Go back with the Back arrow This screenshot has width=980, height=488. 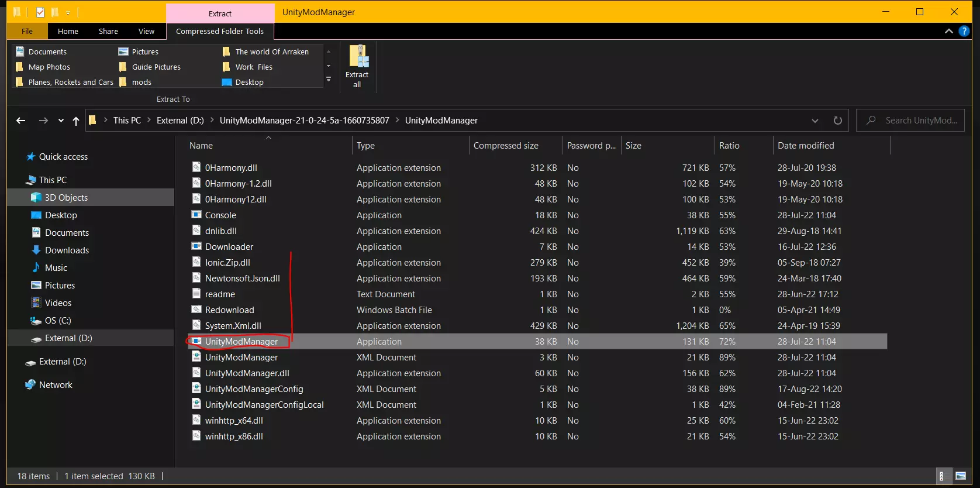coord(21,121)
